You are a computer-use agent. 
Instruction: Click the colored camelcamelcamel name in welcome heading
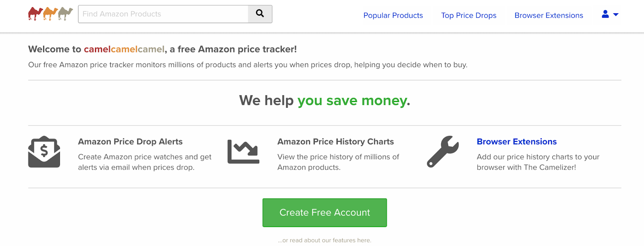(124, 49)
